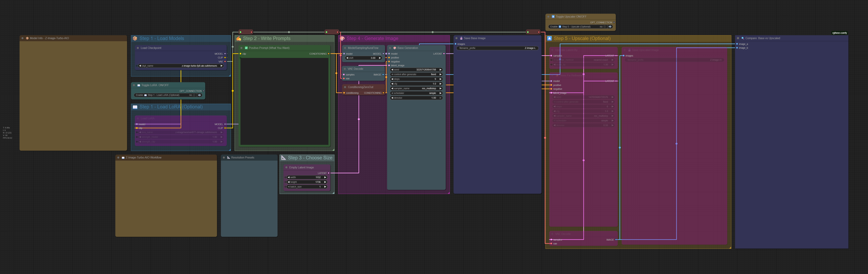Viewport: 868px width, 274px height.
Task: Decrease width using the left arrow in Empty Latent Image
Action: [288, 177]
